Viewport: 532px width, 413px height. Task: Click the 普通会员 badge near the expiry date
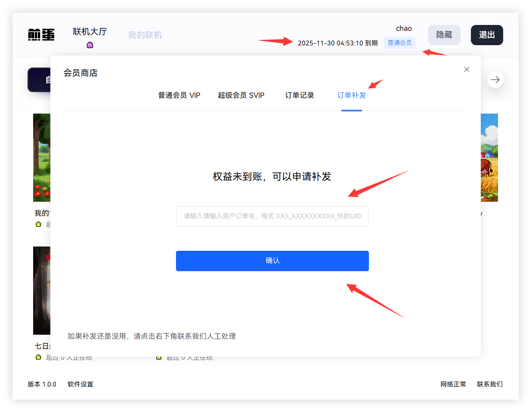point(399,43)
